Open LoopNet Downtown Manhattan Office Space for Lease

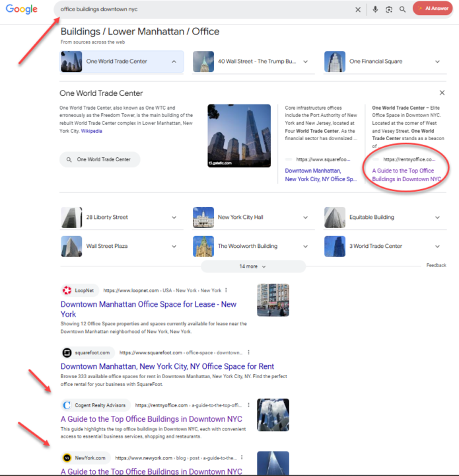[148, 309]
